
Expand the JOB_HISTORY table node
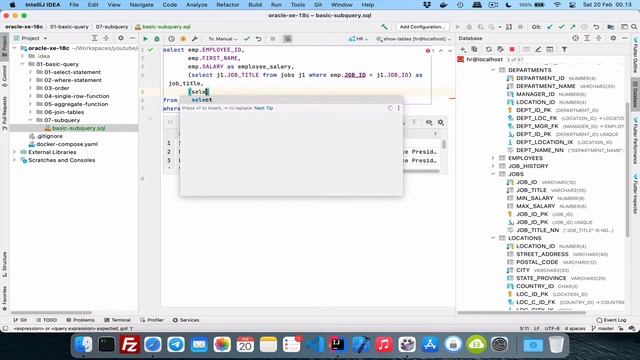pyautogui.click(x=493, y=166)
